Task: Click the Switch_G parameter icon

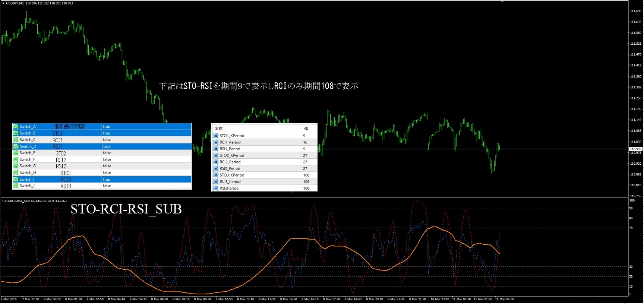Action: point(16,166)
